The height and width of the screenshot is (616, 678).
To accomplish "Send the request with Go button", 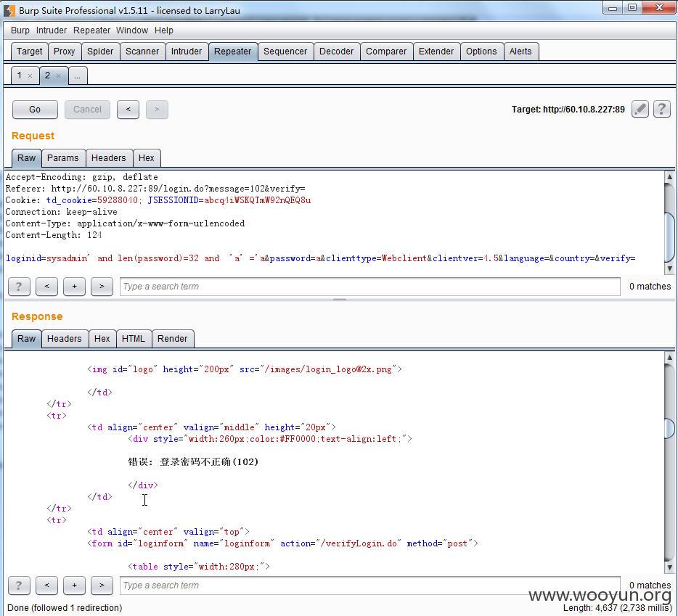I will click(35, 110).
